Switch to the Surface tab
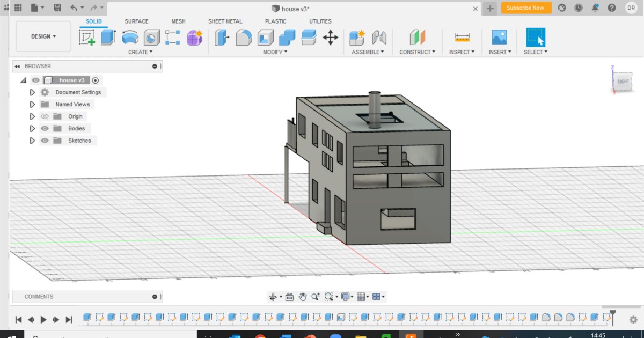This screenshot has width=644, height=338. click(136, 21)
